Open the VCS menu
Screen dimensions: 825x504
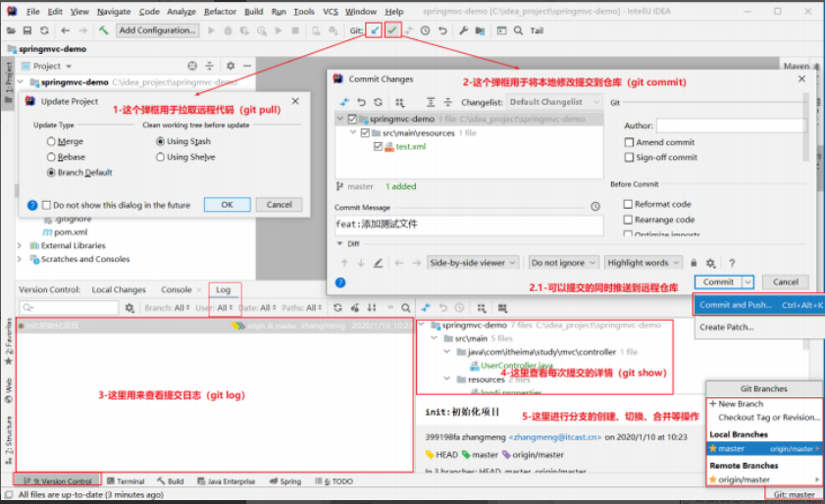tap(331, 11)
